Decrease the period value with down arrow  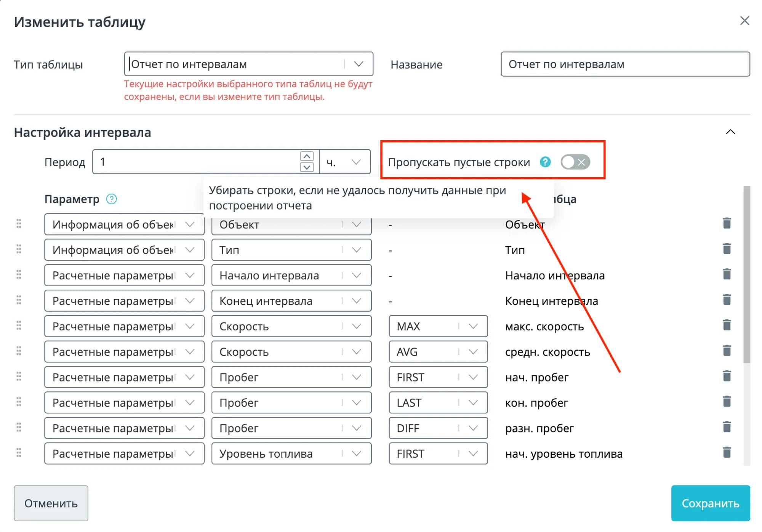coord(307,167)
